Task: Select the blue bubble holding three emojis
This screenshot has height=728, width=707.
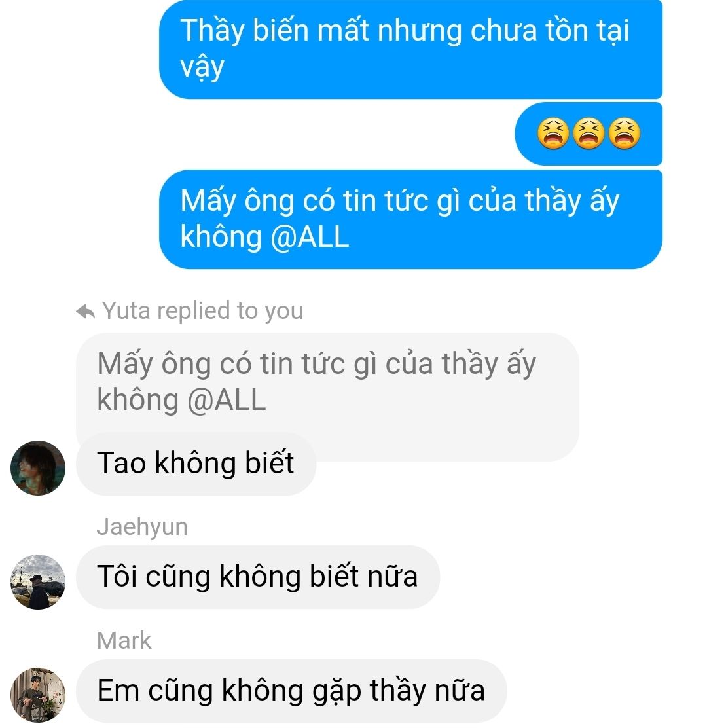Action: click(x=589, y=134)
